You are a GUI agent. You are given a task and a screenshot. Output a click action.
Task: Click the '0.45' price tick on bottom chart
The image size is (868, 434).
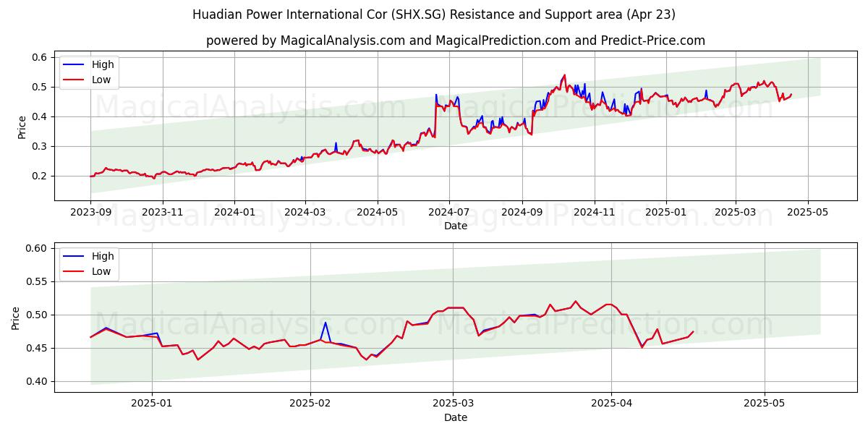36,348
